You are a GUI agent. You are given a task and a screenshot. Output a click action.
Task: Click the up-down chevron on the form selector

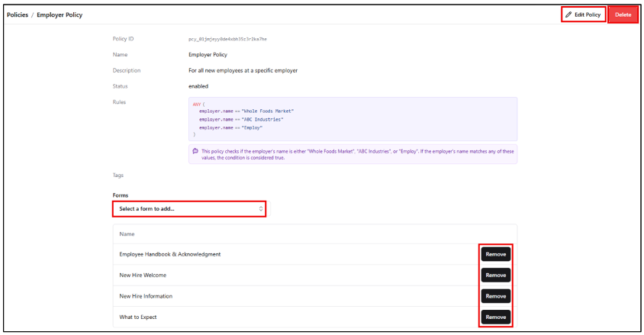[x=261, y=208]
